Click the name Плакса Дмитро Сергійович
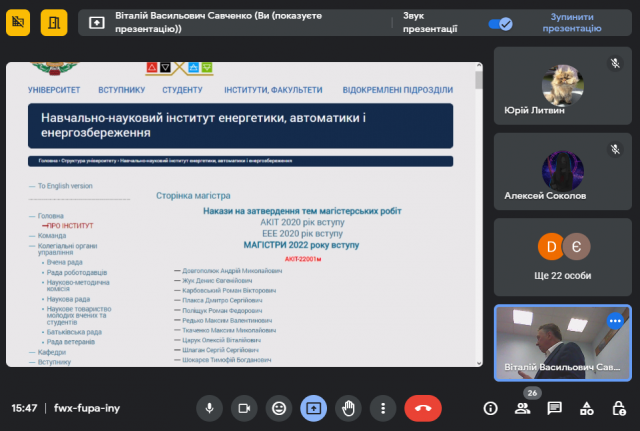This screenshot has height=431, width=640. tap(222, 300)
